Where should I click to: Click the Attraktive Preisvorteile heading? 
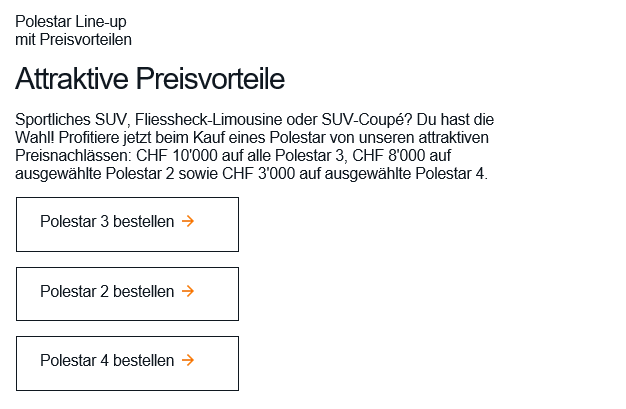150,79
